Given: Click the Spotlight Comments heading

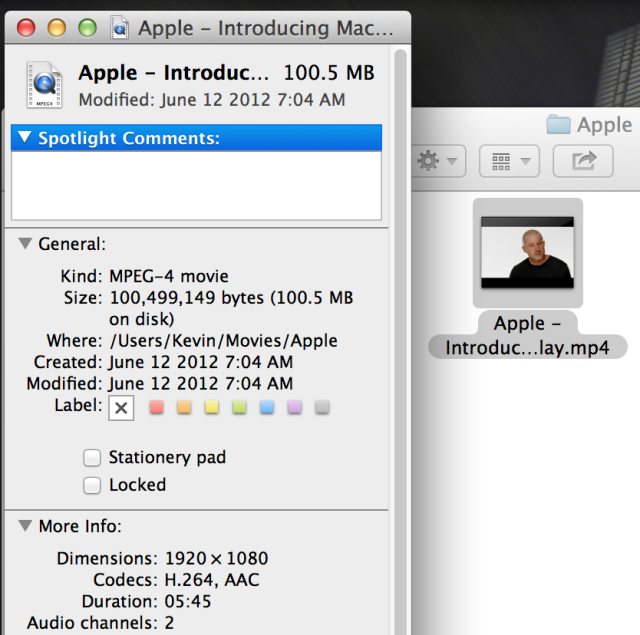Looking at the screenshot, I should coord(129,138).
